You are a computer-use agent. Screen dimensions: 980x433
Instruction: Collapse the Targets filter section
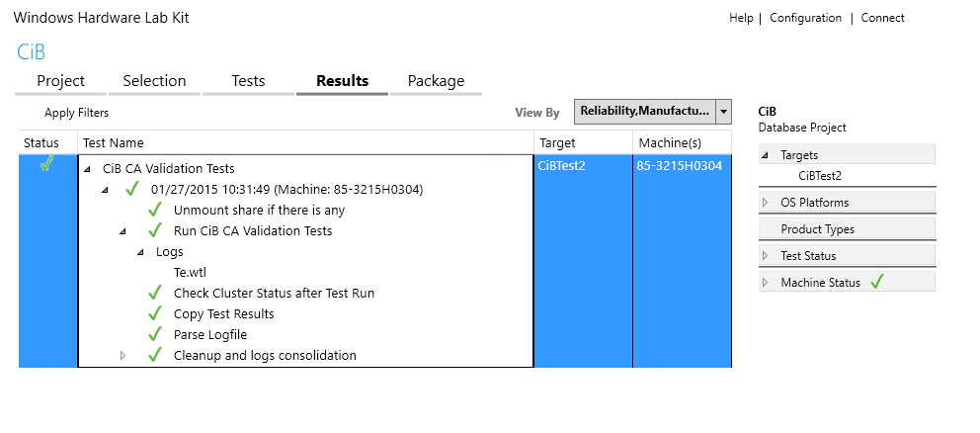tap(765, 155)
